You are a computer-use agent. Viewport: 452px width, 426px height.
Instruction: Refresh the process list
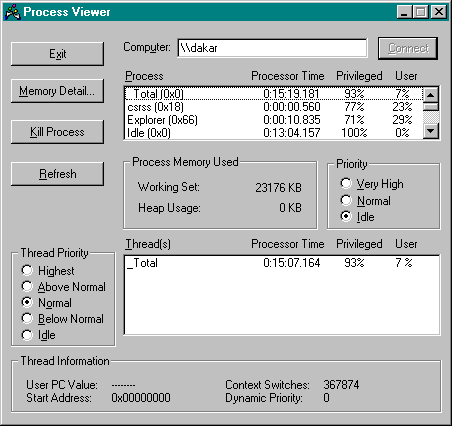tap(57, 174)
